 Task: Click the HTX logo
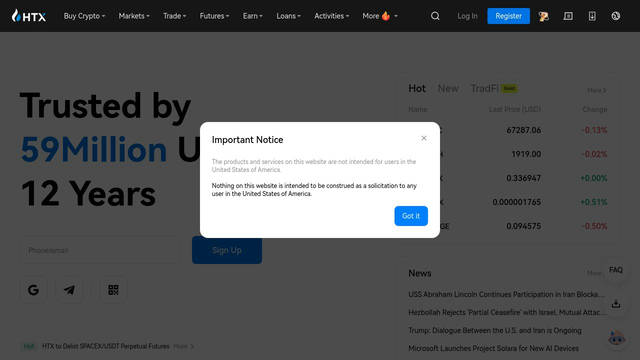point(29,16)
